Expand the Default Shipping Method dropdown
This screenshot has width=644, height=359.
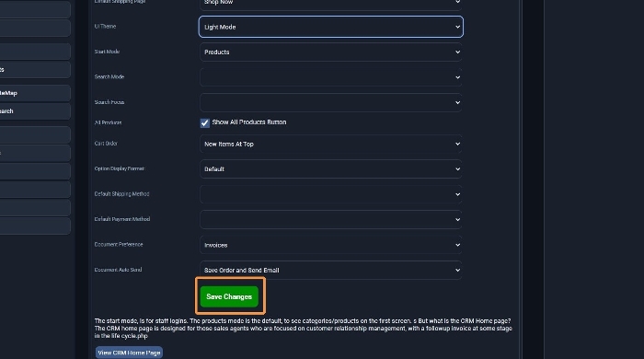330,194
